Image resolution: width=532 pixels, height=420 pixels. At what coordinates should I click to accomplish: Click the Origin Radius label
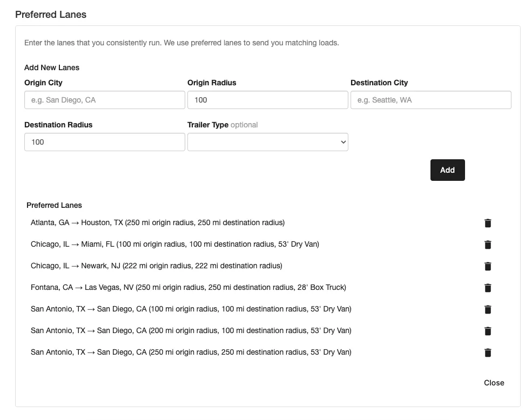212,83
